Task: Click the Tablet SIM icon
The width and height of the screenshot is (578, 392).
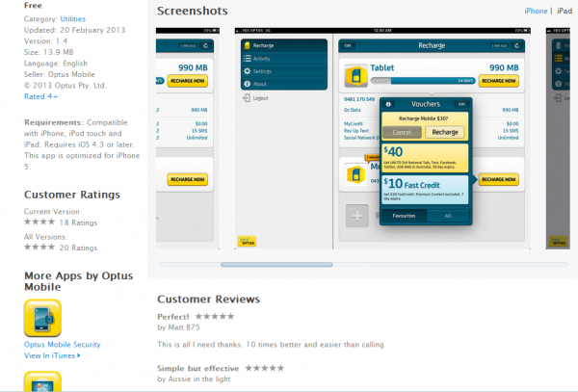Action: (355, 75)
